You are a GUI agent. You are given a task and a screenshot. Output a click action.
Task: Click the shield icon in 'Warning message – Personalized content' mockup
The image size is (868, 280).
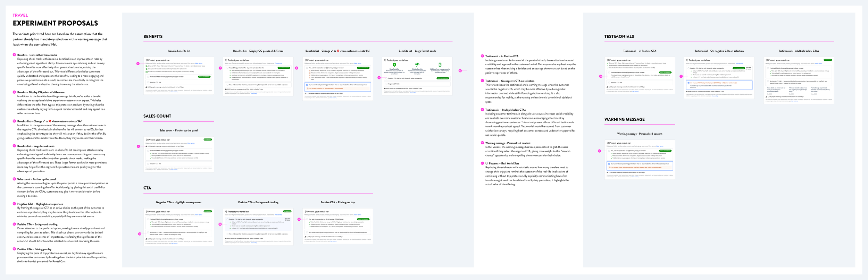point(608,143)
